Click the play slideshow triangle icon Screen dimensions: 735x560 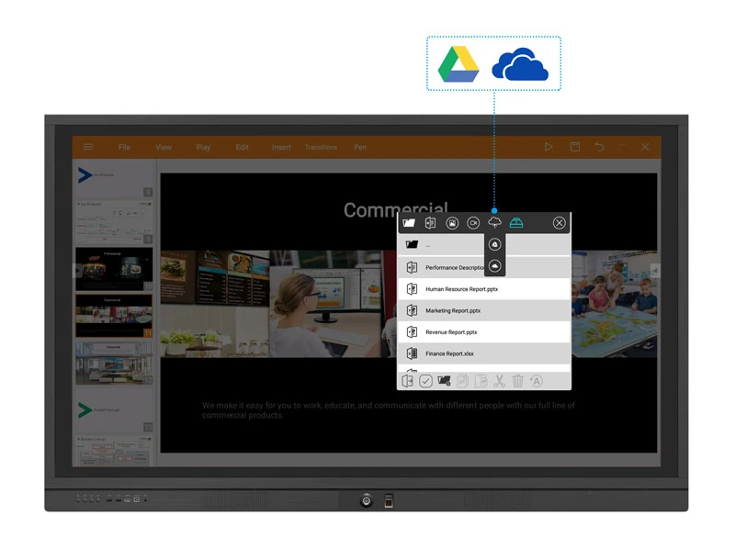coord(548,147)
